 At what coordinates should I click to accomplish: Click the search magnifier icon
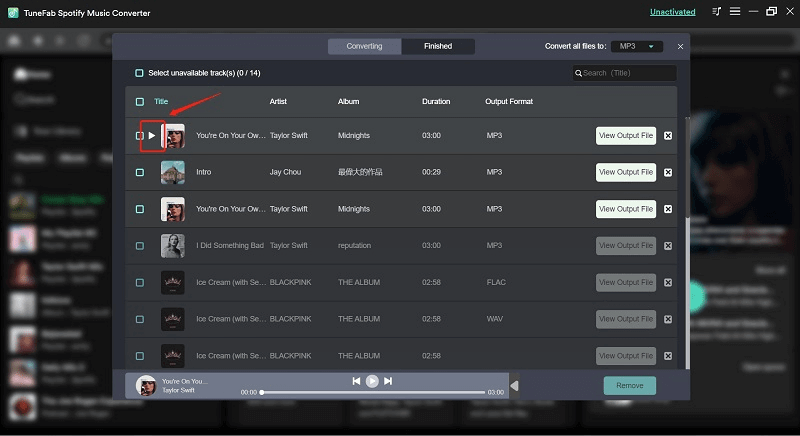[x=579, y=73]
